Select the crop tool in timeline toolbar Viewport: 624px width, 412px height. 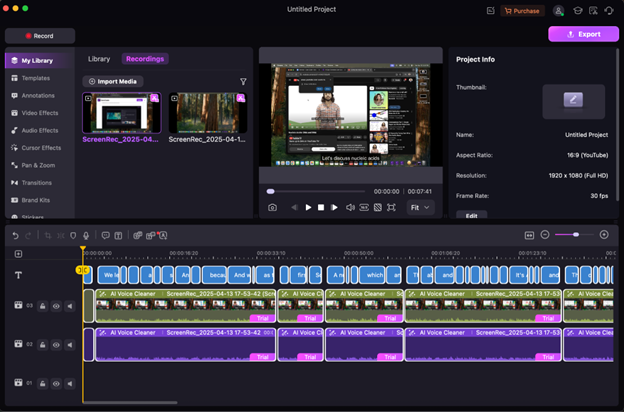(x=48, y=236)
